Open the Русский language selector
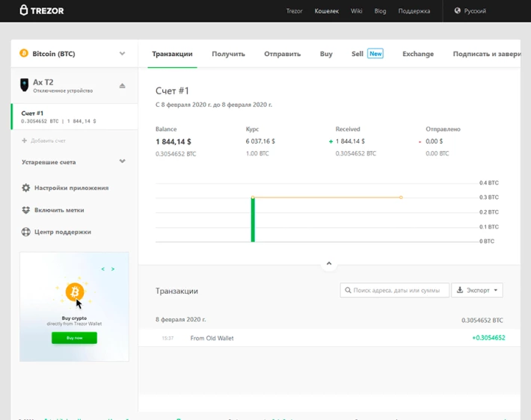 (x=470, y=10)
